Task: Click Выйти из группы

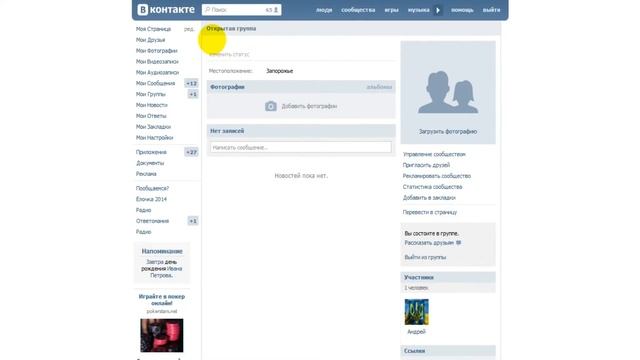Action: pos(425,257)
